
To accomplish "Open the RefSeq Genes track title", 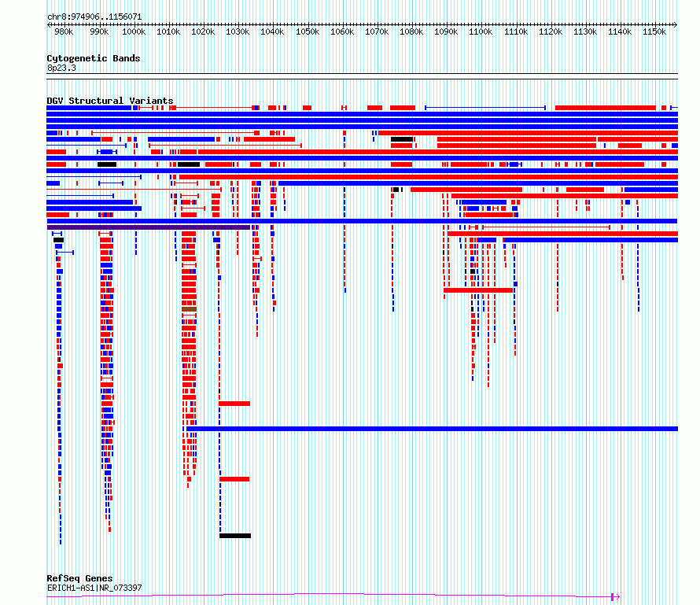I will pyautogui.click(x=79, y=578).
